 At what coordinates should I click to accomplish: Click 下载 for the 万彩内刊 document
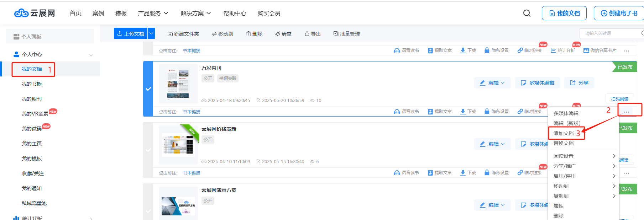pyautogui.click(x=468, y=112)
